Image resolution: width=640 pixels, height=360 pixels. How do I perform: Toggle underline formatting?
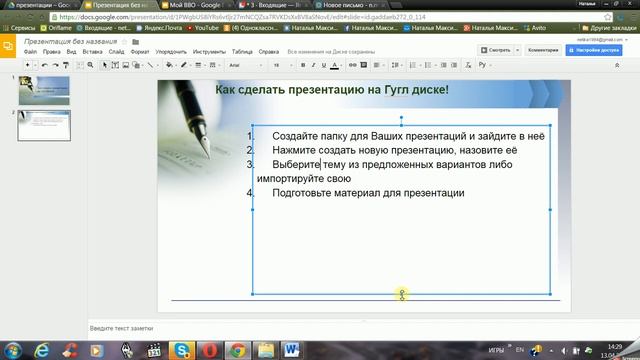(324, 65)
